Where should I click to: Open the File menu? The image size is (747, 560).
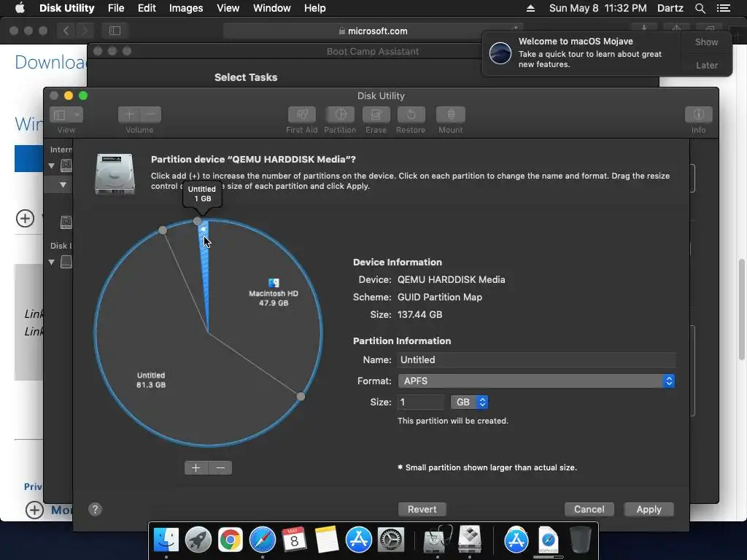point(116,8)
